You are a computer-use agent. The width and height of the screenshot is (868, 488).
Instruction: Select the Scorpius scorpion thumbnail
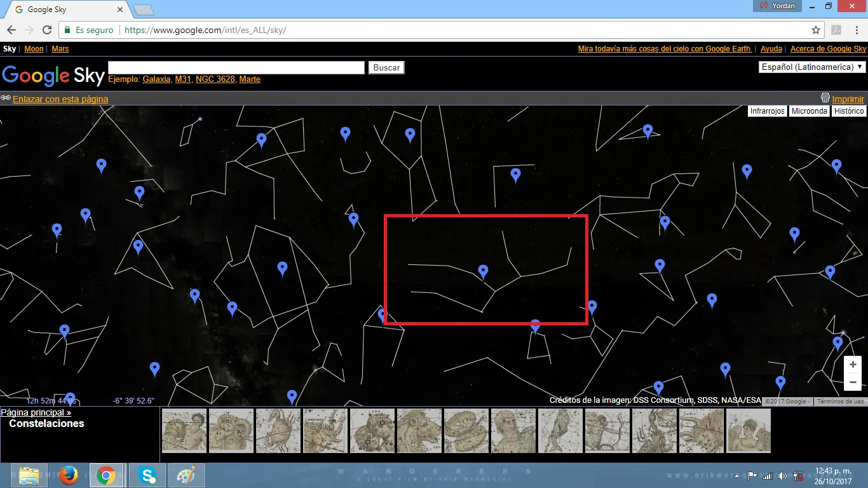654,431
